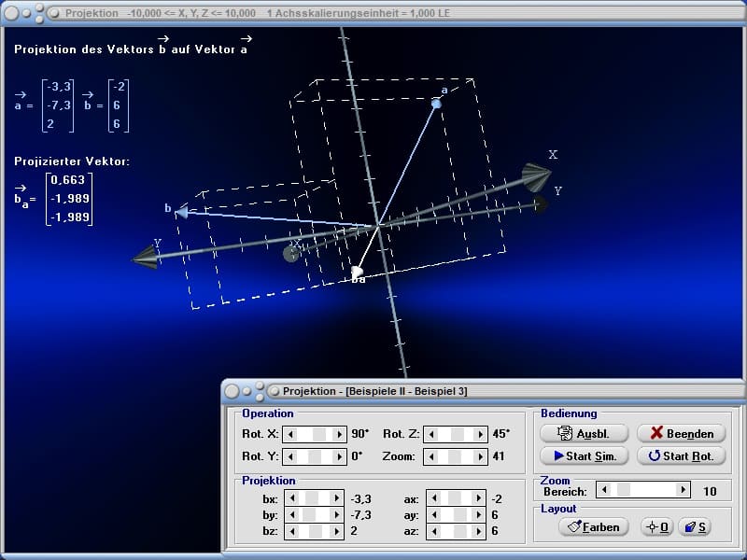Decrease by using its left arrow

292,515
